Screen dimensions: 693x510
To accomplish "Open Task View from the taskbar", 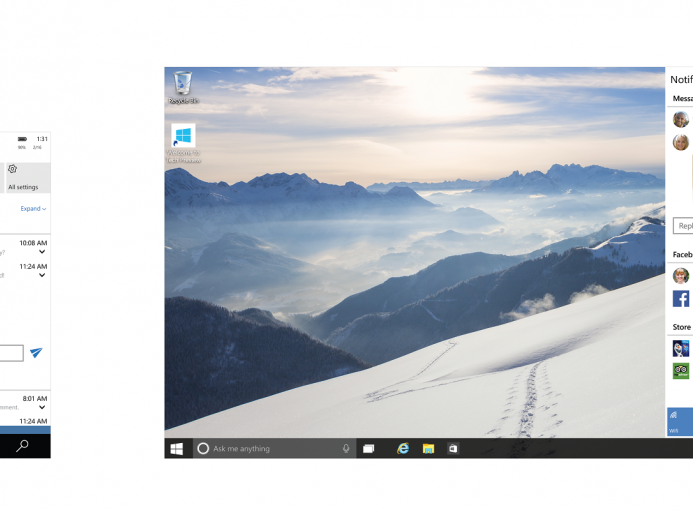I will click(x=369, y=449).
